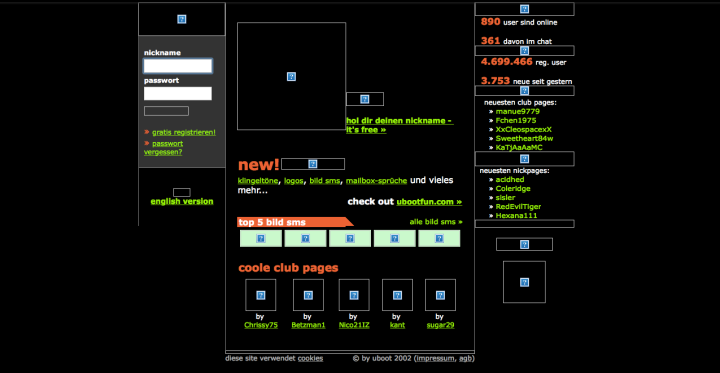The width and height of the screenshot is (720, 373).
Task: Click the 'coole club pages' heading
Action: (x=288, y=268)
